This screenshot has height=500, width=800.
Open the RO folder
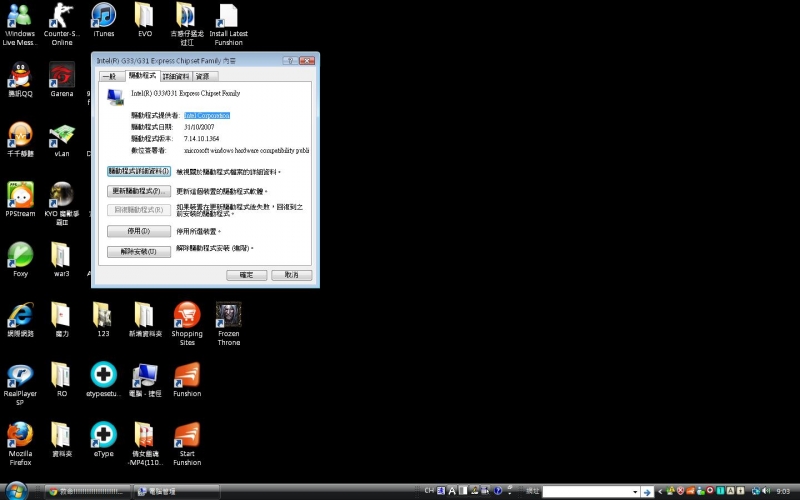tap(62, 380)
